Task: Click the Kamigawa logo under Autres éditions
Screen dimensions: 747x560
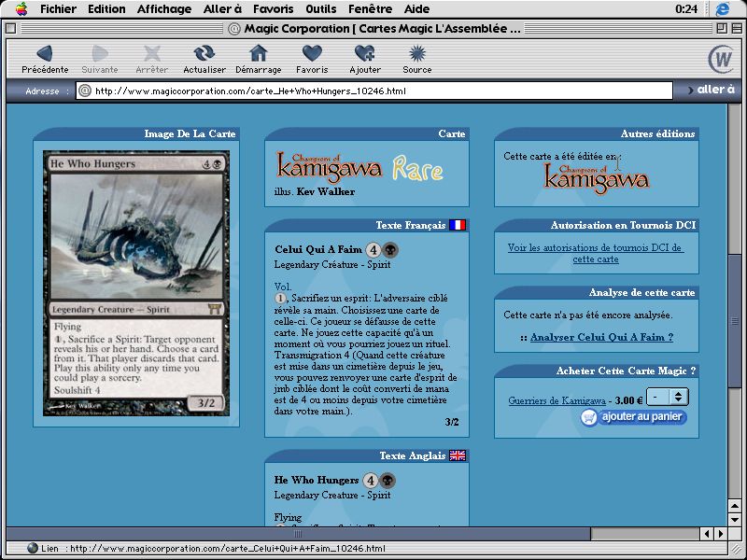Action: (597, 179)
